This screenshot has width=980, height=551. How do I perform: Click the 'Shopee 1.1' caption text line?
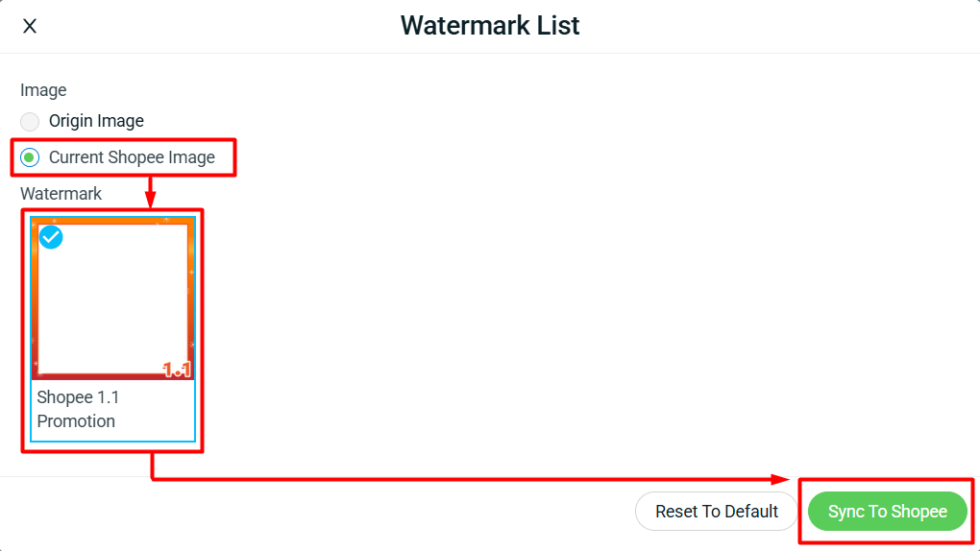pyautogui.click(x=78, y=397)
